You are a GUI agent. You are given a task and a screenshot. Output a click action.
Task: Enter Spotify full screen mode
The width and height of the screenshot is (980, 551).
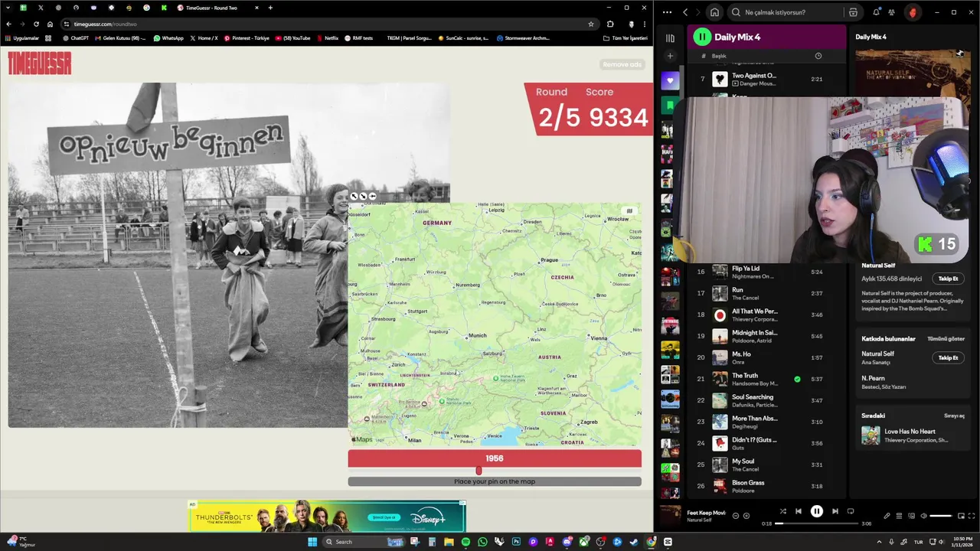click(972, 516)
